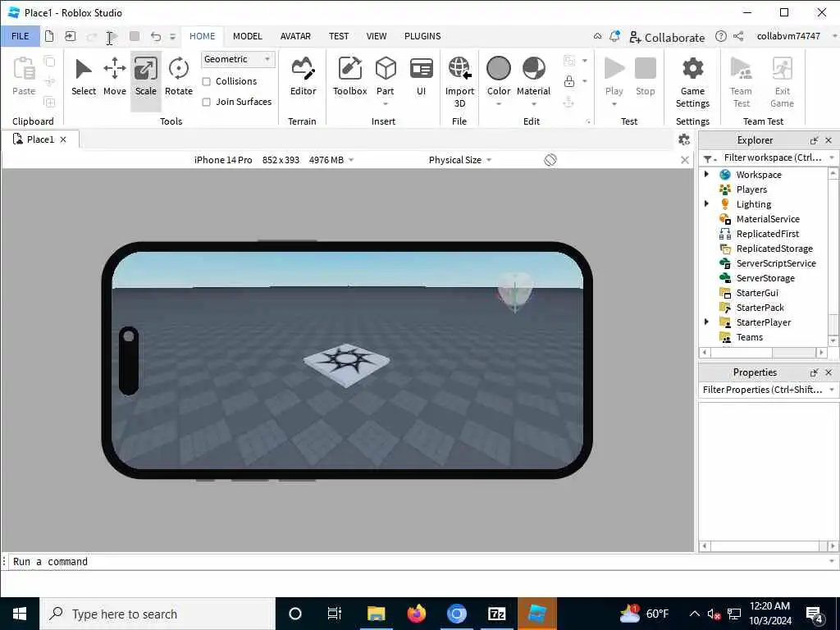This screenshot has height=630, width=840.
Task: Open Firefox from the taskbar
Action: [416, 614]
